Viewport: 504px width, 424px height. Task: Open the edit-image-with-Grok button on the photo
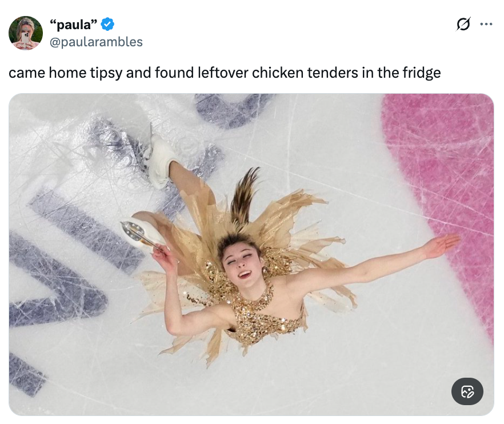pos(467,391)
